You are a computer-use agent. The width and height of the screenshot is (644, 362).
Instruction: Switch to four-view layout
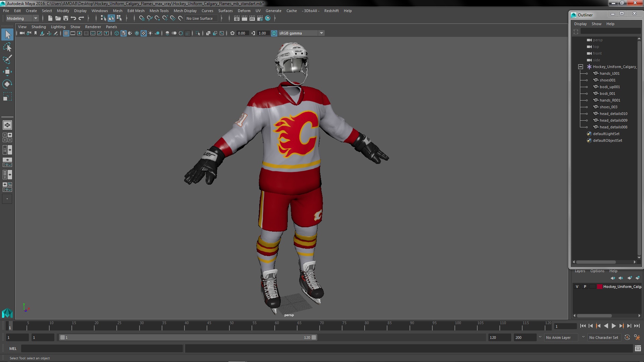pyautogui.click(x=7, y=137)
